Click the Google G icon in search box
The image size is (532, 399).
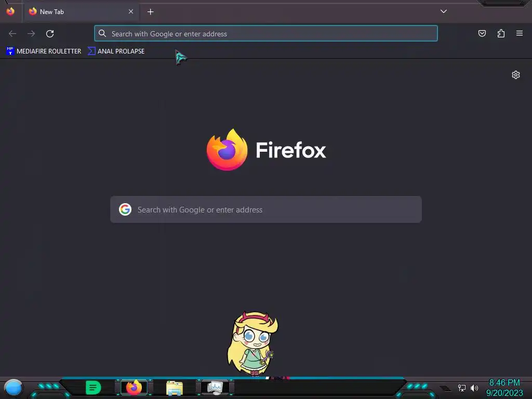coord(125,209)
